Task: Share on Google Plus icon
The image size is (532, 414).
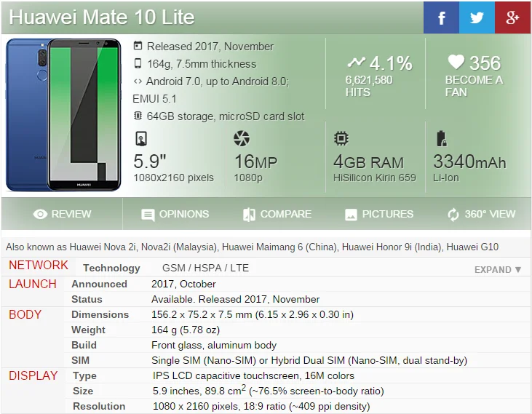Action: [512, 17]
